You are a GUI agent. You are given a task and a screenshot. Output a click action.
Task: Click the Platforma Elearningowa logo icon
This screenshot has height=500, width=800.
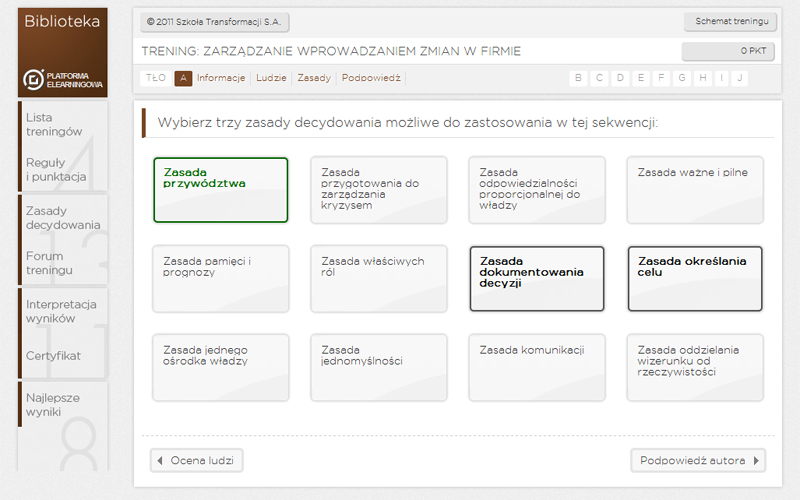34,80
